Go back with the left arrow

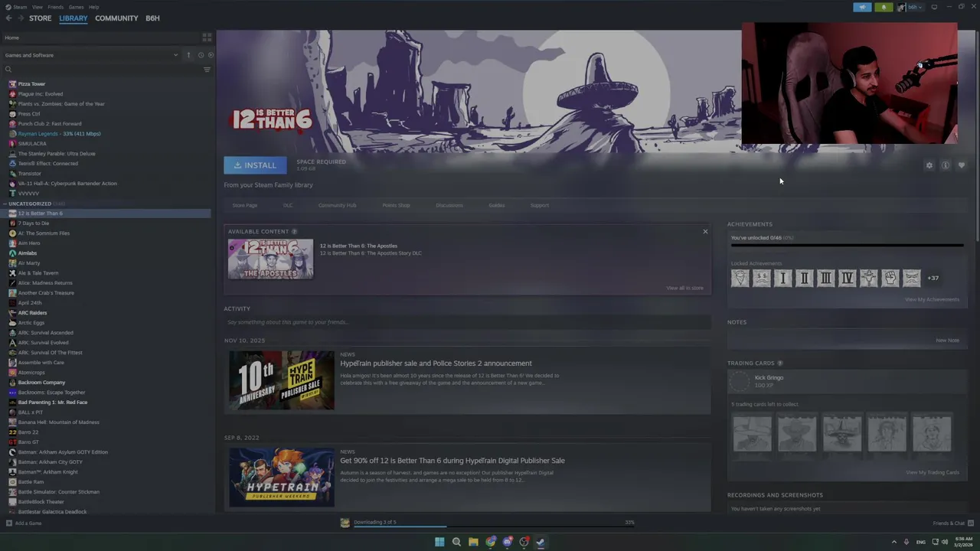8,18
